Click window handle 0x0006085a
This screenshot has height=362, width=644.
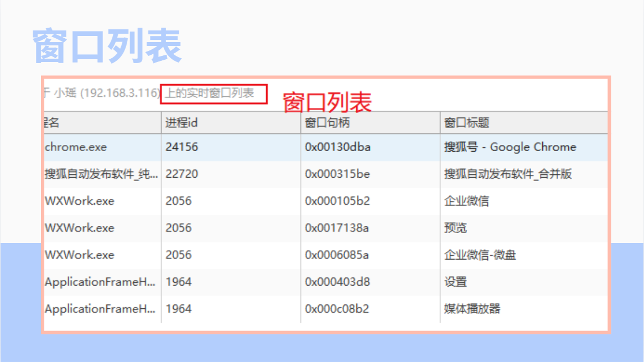337,255
